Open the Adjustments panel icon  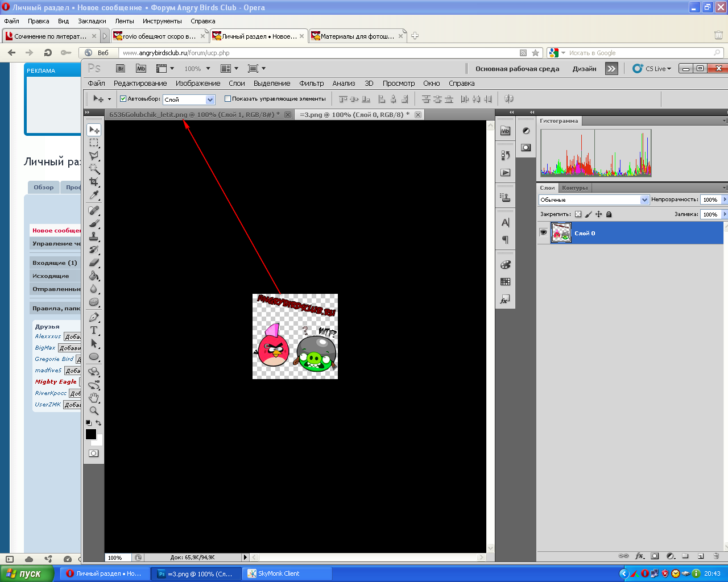tap(526, 131)
